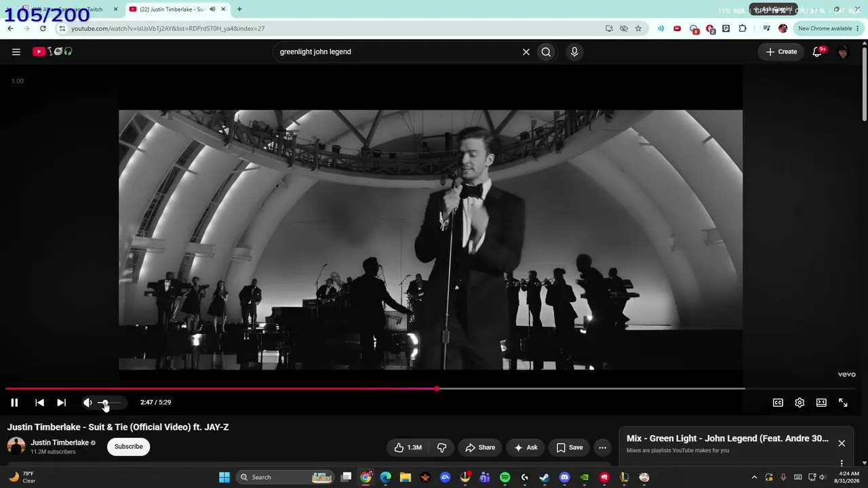The image size is (868, 488).
Task: Go back in the browser
Action: point(10,28)
